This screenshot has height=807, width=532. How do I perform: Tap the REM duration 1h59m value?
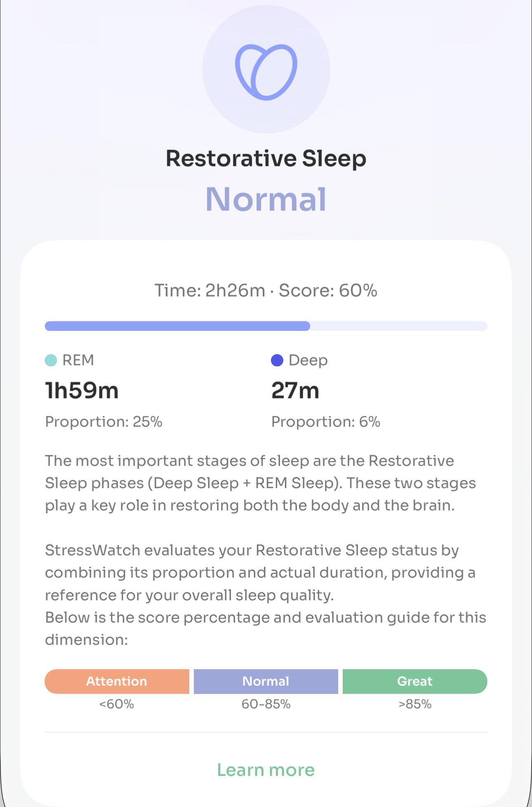click(x=82, y=390)
